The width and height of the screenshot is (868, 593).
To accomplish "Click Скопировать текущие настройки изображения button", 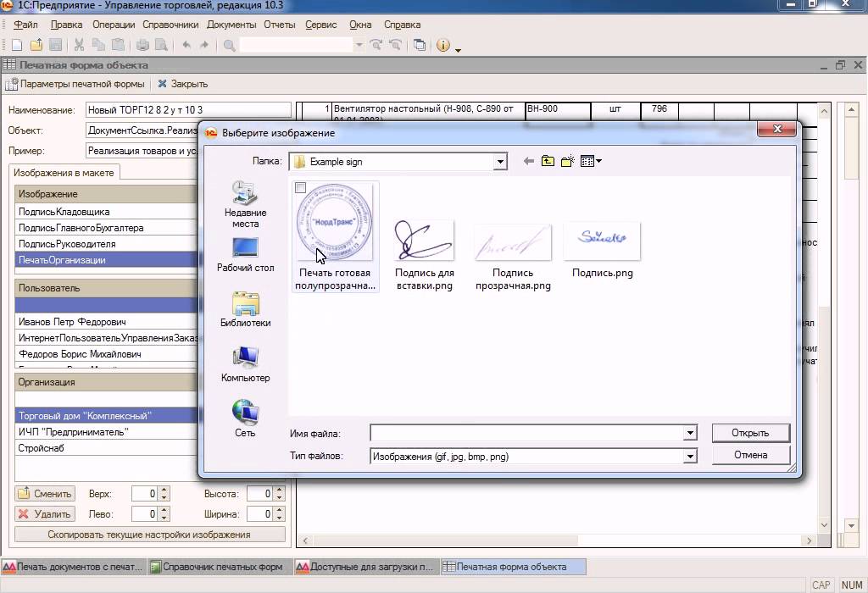I will pos(149,535).
